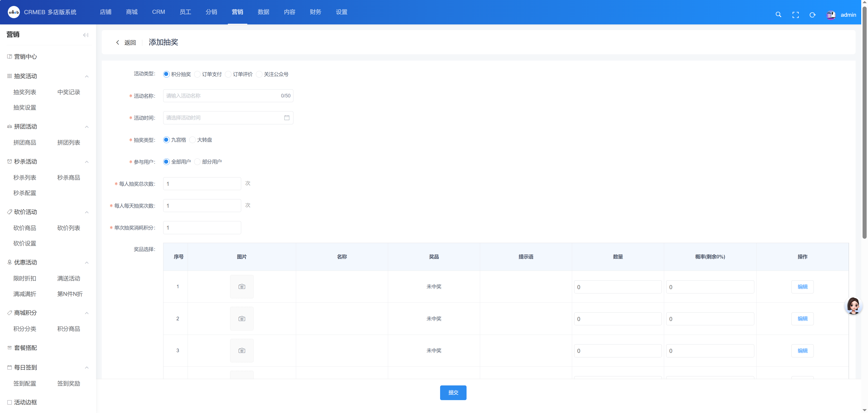Screen dimensions: 868x413
Task: Click the 抽奖活动 grid icon
Action: click(x=9, y=76)
